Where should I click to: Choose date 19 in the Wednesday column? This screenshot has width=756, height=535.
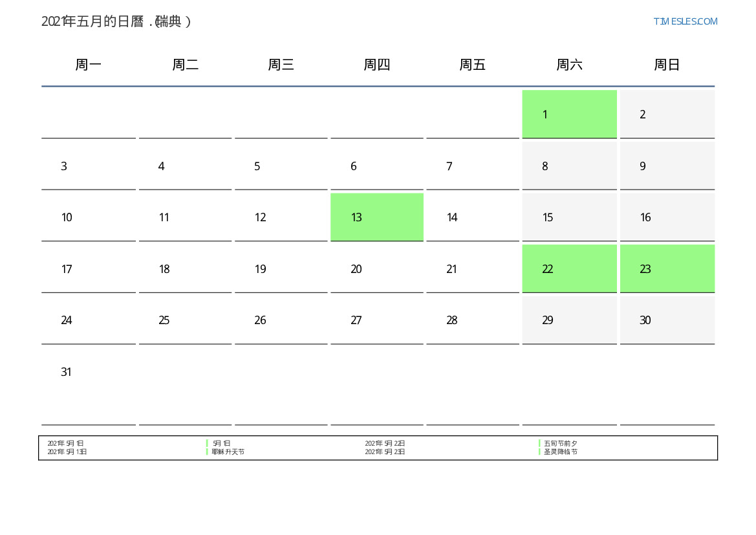(x=281, y=269)
